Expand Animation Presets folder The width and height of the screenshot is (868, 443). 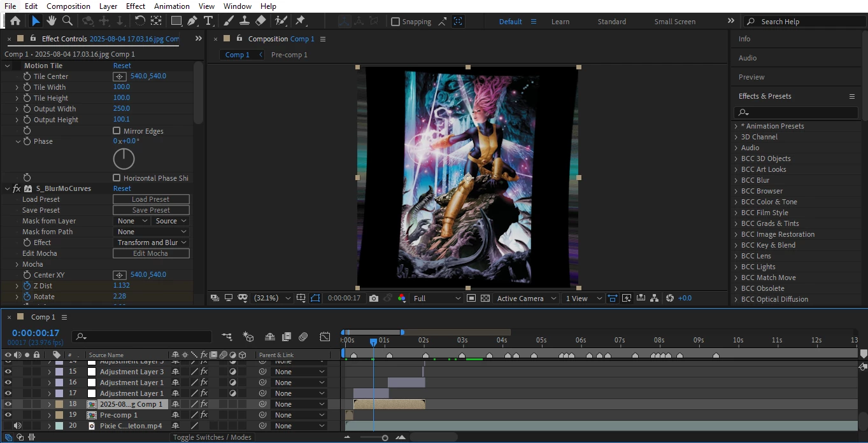(737, 126)
